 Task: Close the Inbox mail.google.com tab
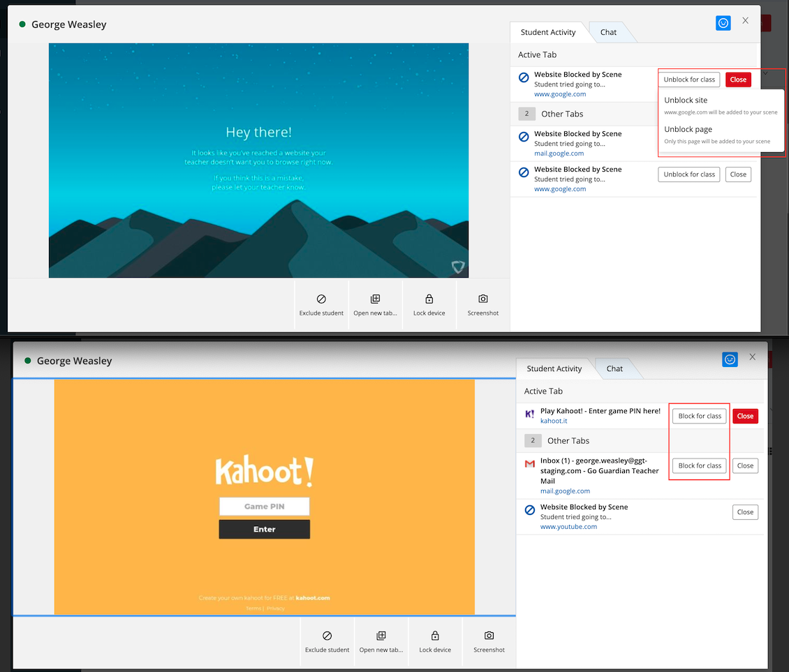pos(745,465)
